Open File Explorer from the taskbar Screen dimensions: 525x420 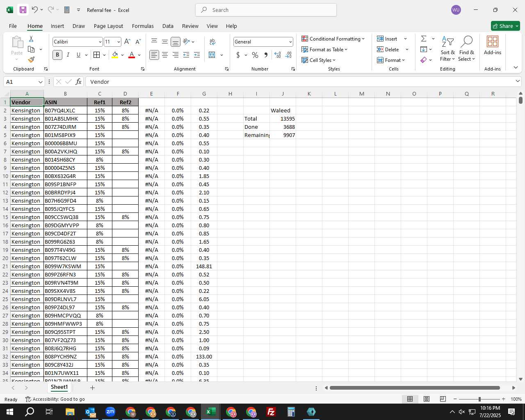pos(70,412)
